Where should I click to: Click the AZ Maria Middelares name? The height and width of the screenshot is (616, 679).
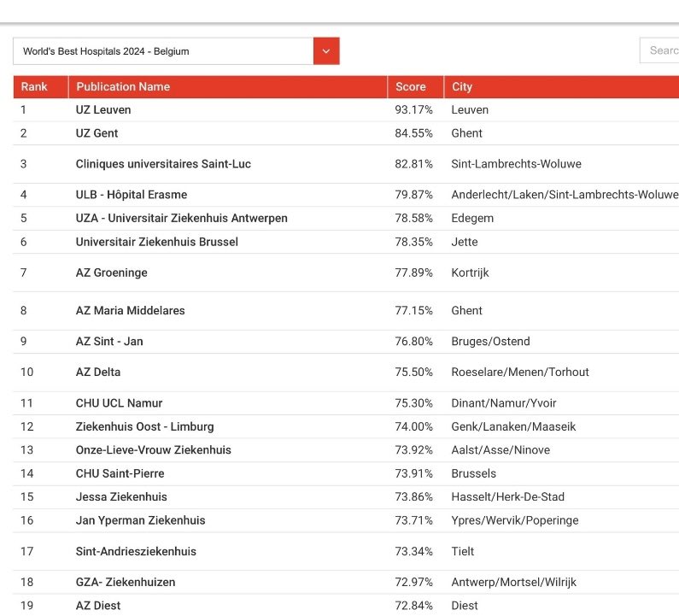point(130,311)
